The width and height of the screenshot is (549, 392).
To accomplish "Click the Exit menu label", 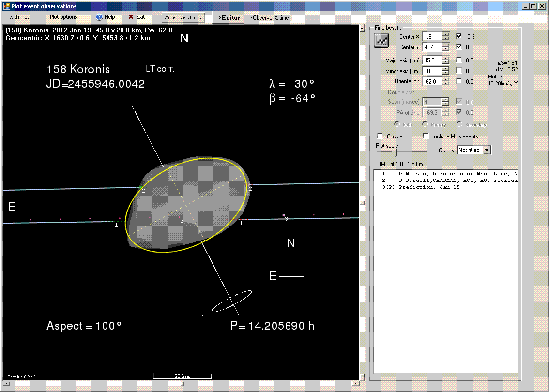I will (x=140, y=17).
